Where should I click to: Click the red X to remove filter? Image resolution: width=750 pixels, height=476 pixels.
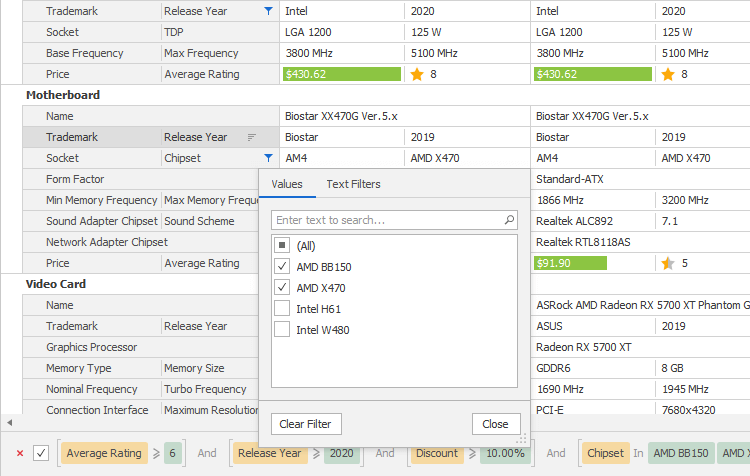tap(20, 453)
